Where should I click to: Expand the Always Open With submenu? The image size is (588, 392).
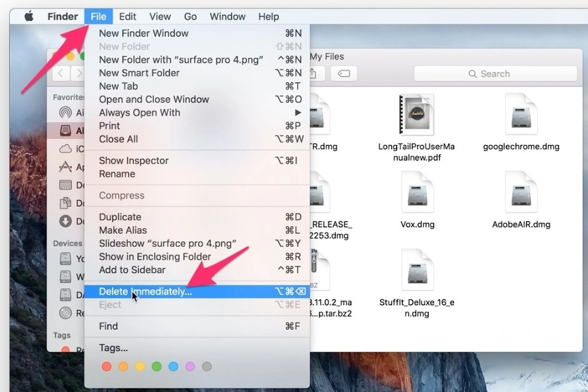197,112
